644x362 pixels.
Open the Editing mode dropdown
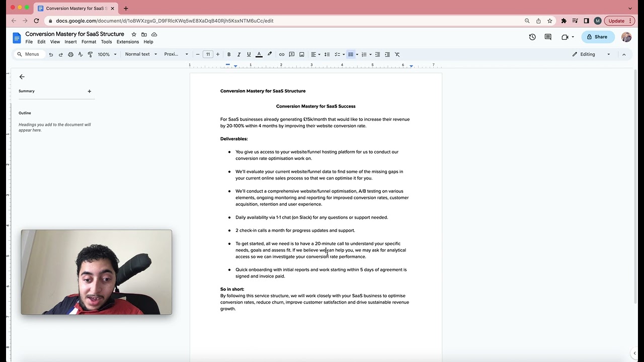pyautogui.click(x=591, y=54)
